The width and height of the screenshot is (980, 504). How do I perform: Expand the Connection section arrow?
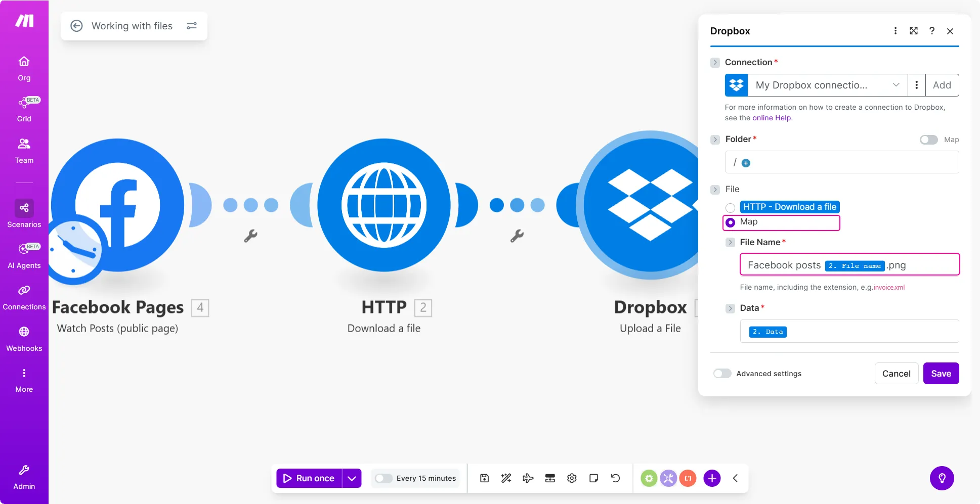(x=715, y=63)
